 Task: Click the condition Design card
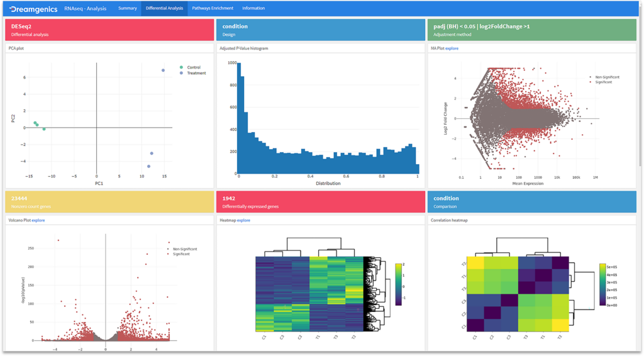(x=321, y=30)
